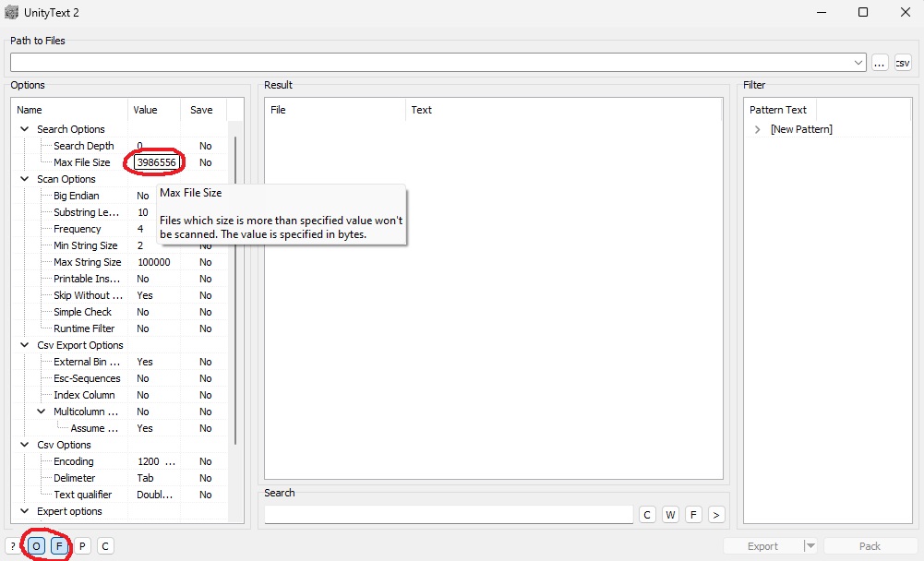Open the Path to Files dropdown arrow
Screen dimensions: 924x561
pyautogui.click(x=858, y=63)
